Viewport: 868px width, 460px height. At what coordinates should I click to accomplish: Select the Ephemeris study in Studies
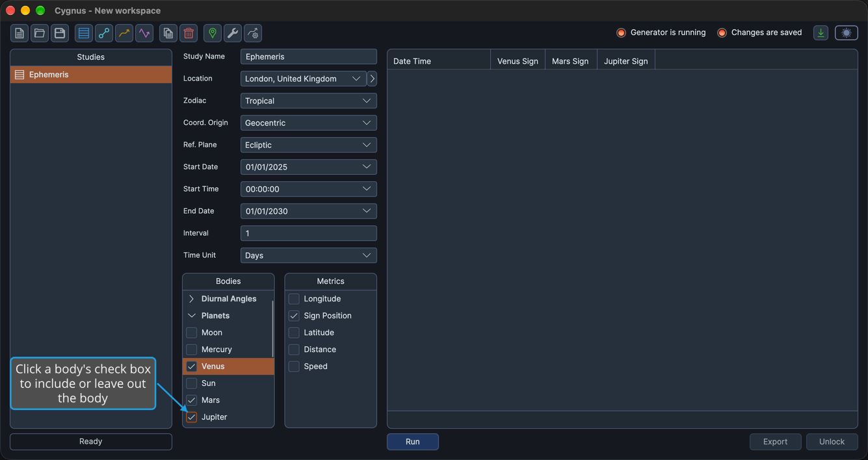coord(91,75)
